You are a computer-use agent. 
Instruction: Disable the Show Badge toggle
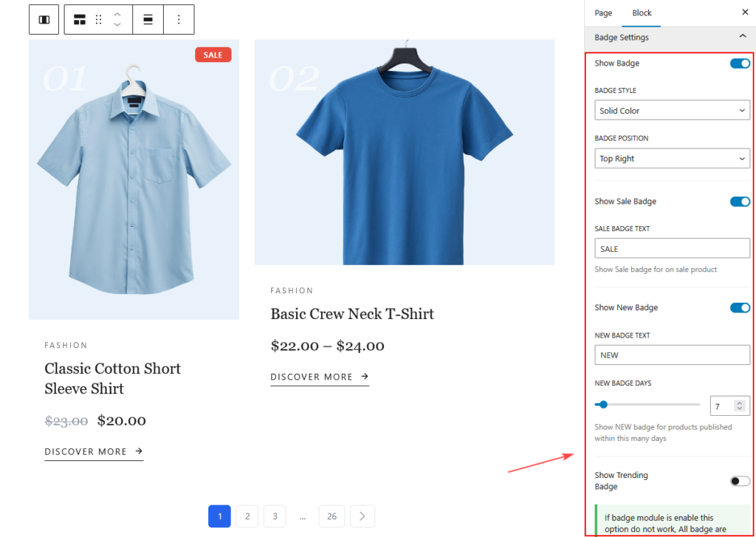[739, 64]
